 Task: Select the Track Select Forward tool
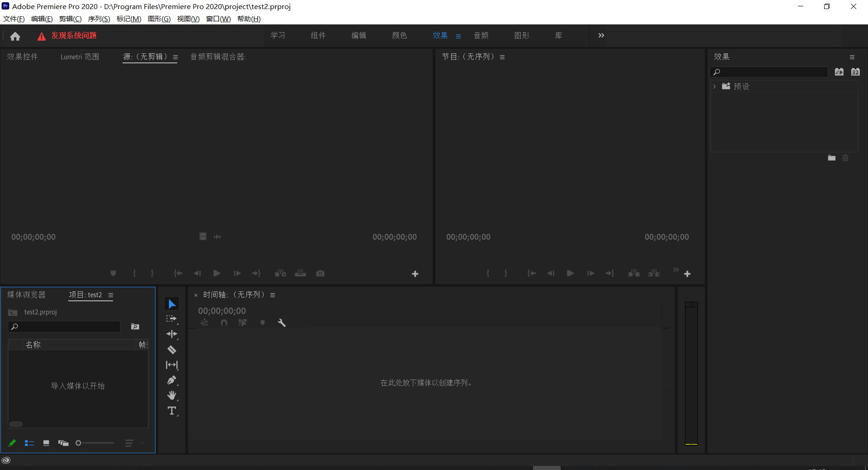172,319
